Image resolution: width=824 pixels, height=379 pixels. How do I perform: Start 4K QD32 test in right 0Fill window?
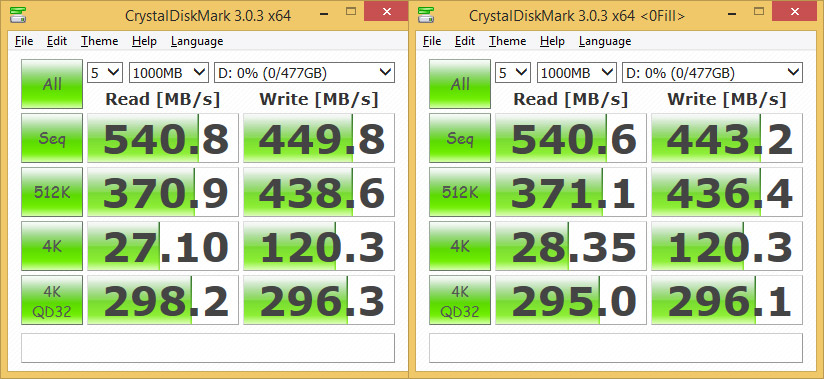pyautogui.click(x=460, y=300)
